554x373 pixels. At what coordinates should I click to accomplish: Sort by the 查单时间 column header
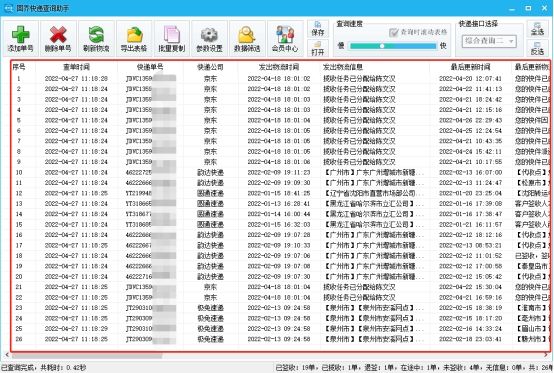pyautogui.click(x=76, y=67)
